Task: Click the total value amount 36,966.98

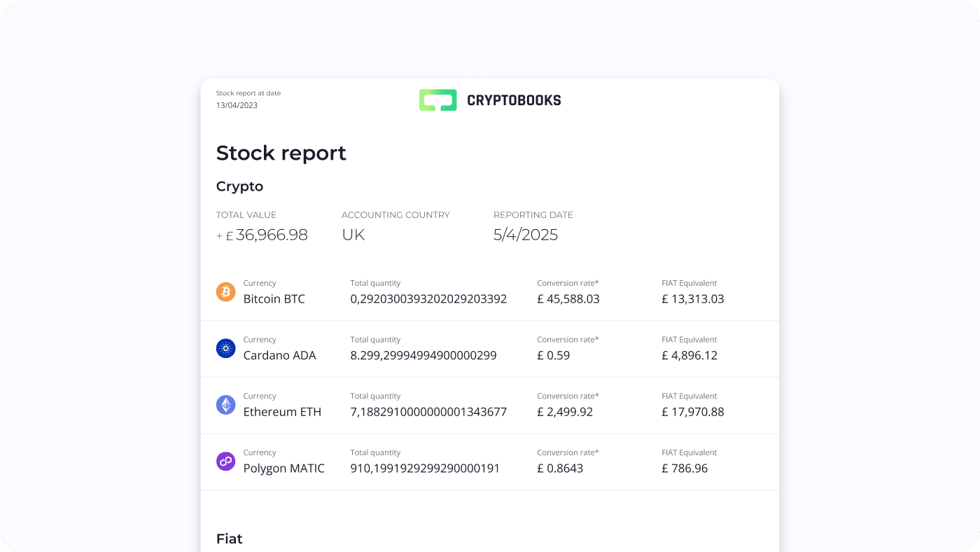Action: coord(272,235)
